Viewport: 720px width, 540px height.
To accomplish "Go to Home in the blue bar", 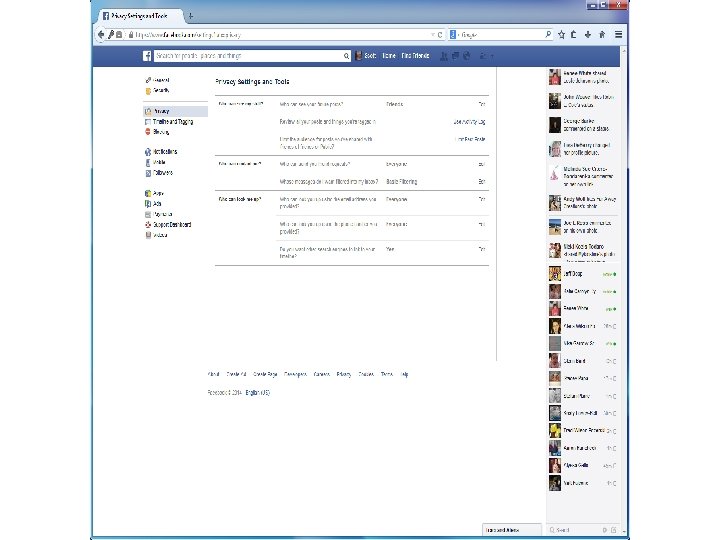I will (x=388, y=56).
